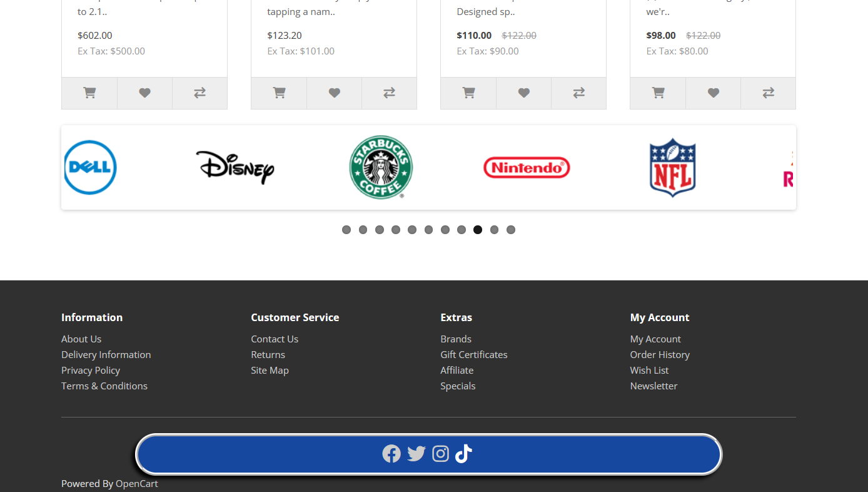Compare the $110.00 product
Screen dimensions: 868x492
[x=578, y=93]
